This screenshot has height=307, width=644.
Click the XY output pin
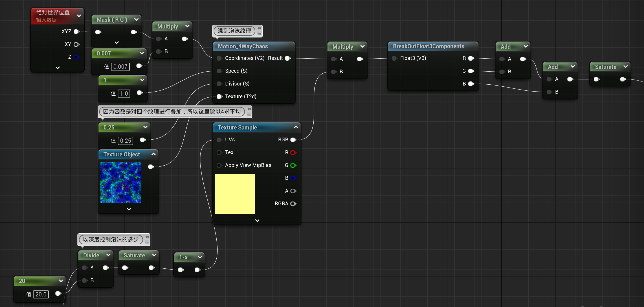click(x=77, y=44)
